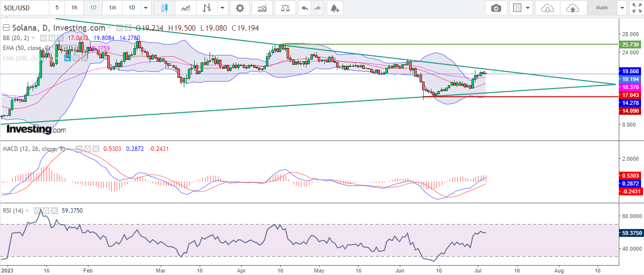Screen dimensions: 644x275
Task: Hide the MACD indicator
Action: click(x=79, y=149)
